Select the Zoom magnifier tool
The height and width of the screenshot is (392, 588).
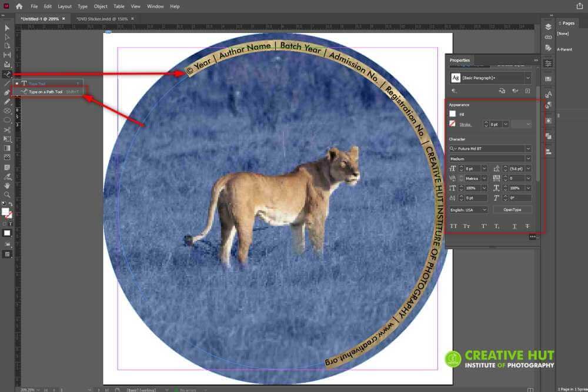click(6, 195)
